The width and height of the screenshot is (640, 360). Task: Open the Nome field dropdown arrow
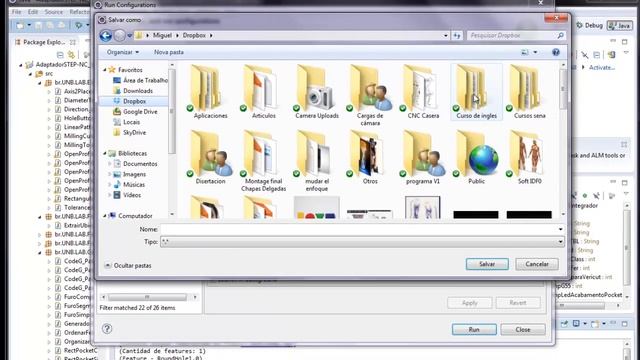point(560,229)
